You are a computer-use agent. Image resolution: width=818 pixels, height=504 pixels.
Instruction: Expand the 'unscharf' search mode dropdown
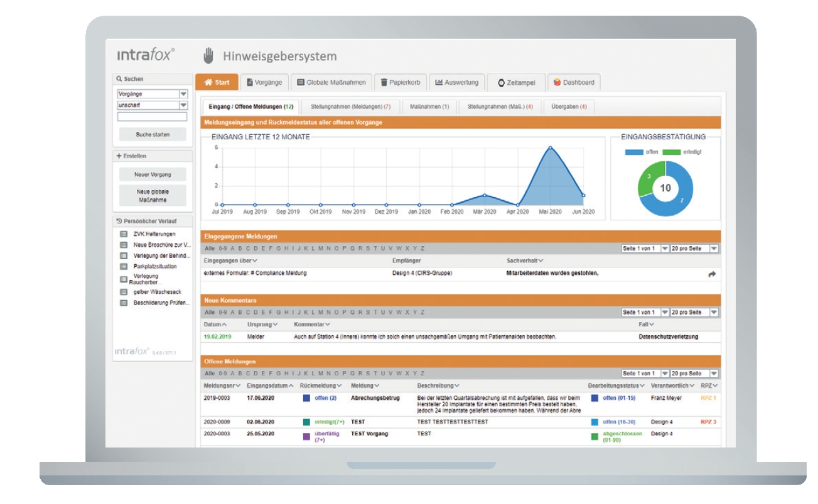click(153, 105)
